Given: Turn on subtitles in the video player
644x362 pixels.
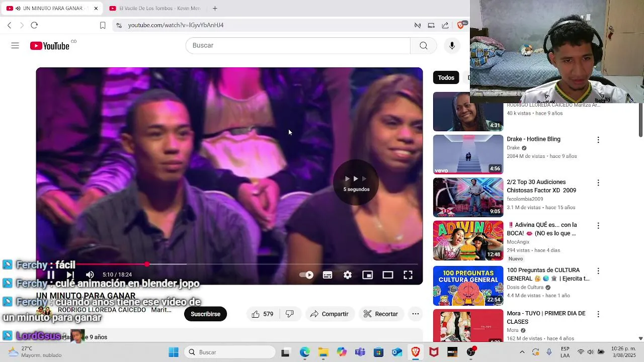Looking at the screenshot, I should tap(328, 275).
